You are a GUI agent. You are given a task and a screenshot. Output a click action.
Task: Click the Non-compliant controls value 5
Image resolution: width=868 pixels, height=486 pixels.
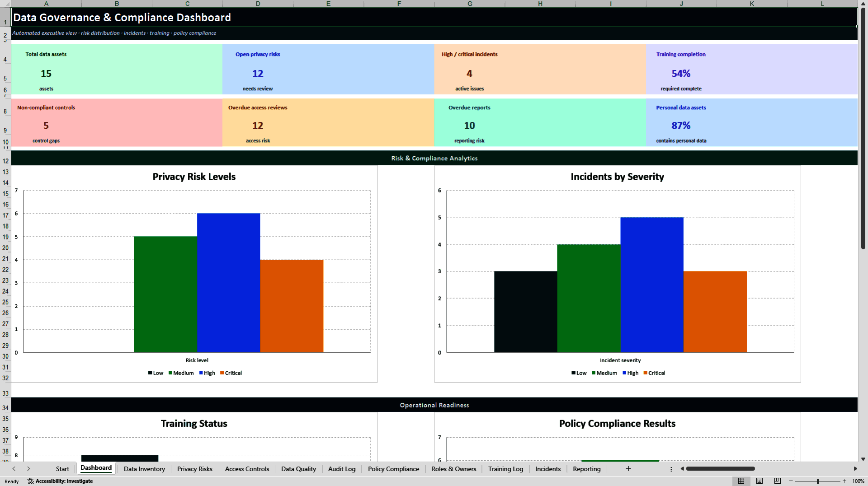[x=46, y=126]
